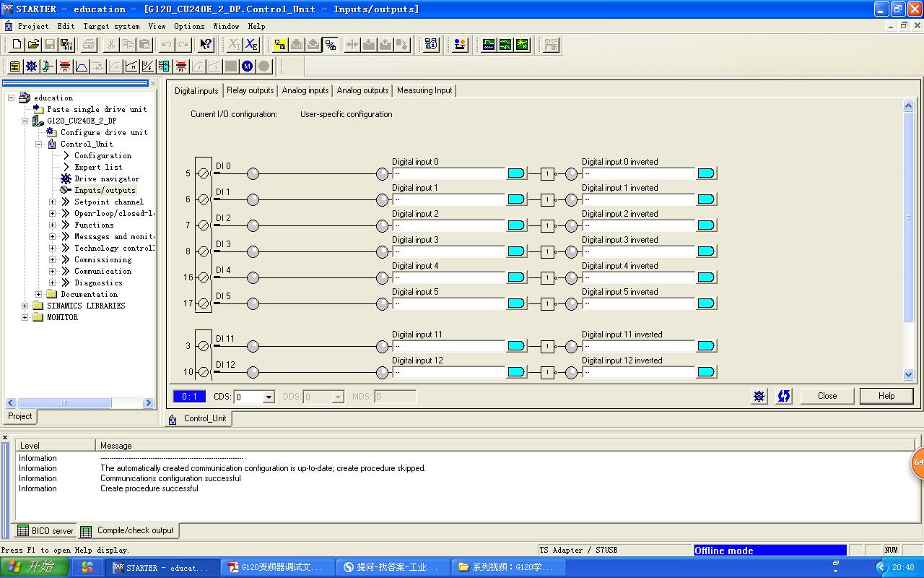The height and width of the screenshot is (578, 924).
Task: Open a project with the folder toolbar icon
Action: tap(33, 45)
